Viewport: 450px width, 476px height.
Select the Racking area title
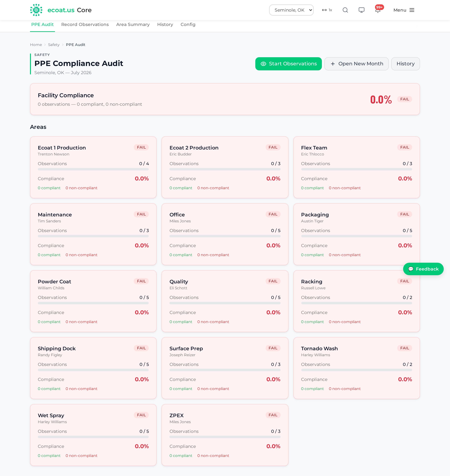click(312, 282)
